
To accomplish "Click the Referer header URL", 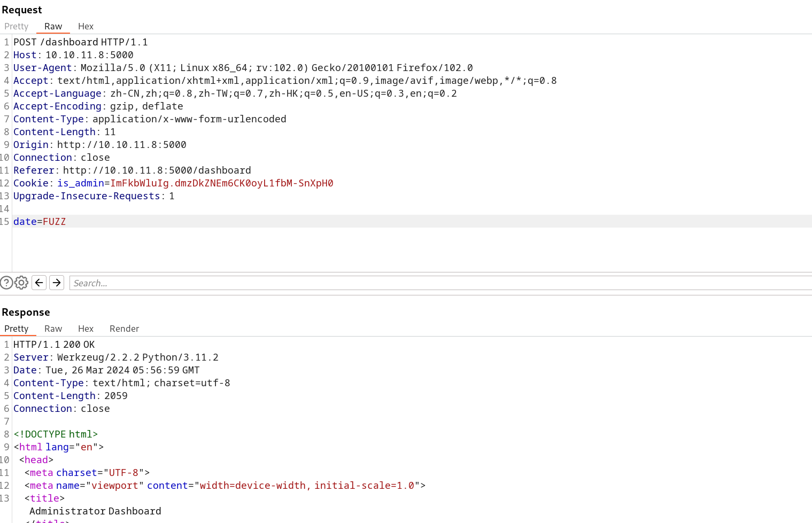I will pos(157,170).
